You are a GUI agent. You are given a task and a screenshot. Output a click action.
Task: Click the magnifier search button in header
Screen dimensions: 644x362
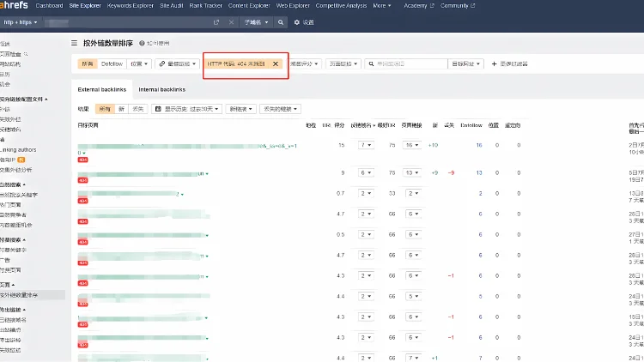(x=281, y=22)
